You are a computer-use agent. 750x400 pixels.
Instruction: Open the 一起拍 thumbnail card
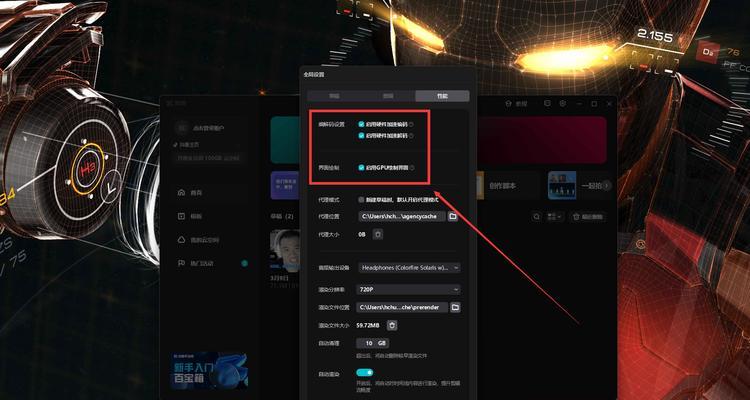click(x=562, y=185)
